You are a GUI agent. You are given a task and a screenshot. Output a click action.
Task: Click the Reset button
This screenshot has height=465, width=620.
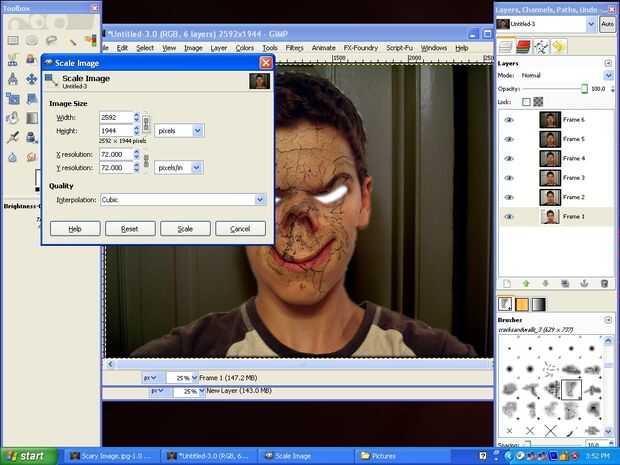(130, 229)
